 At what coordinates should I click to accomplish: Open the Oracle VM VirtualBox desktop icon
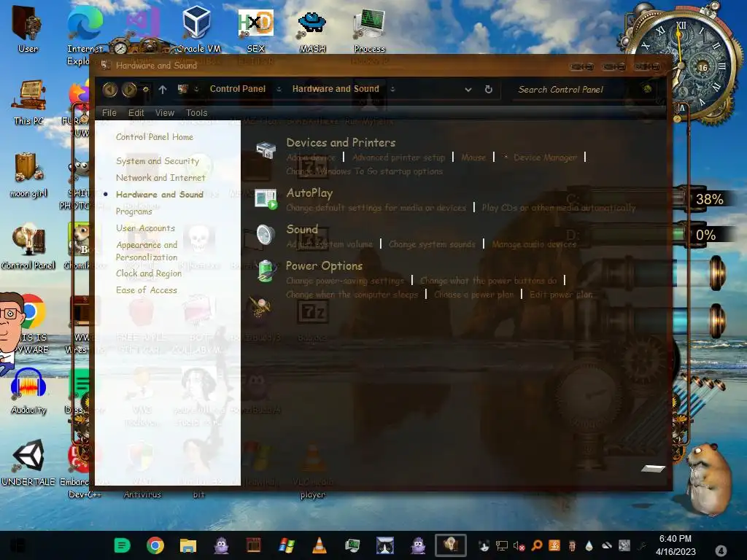click(x=198, y=29)
